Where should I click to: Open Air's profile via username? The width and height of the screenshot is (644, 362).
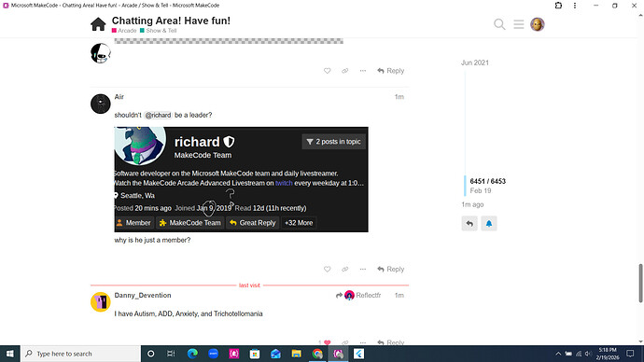119,97
